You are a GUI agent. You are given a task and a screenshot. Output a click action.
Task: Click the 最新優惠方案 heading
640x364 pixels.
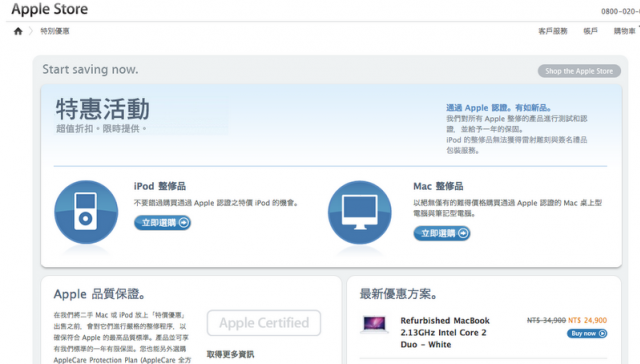click(398, 294)
